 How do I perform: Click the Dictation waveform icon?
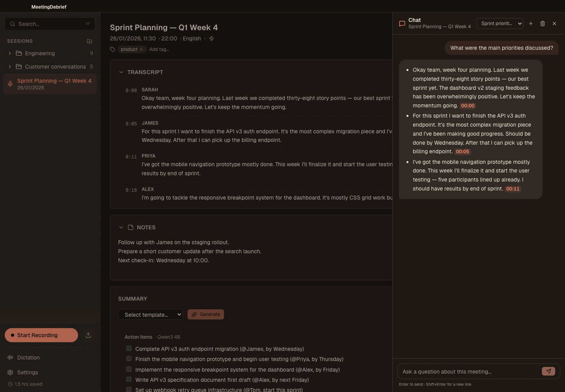pyautogui.click(x=10, y=358)
